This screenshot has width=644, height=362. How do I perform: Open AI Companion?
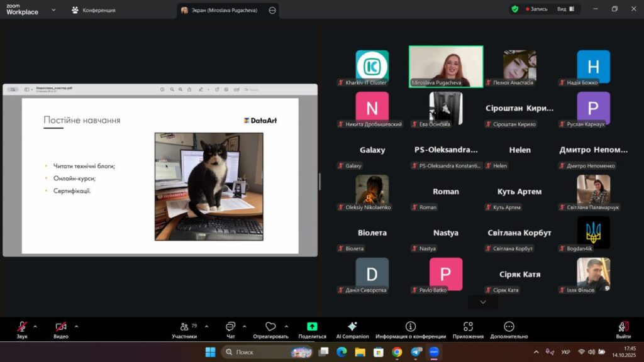pyautogui.click(x=352, y=327)
